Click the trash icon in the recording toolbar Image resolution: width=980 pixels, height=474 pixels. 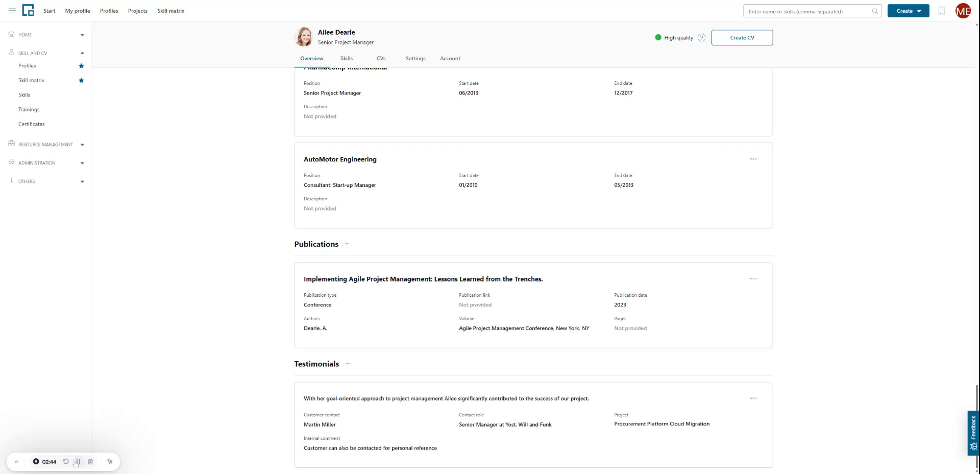click(x=90, y=461)
